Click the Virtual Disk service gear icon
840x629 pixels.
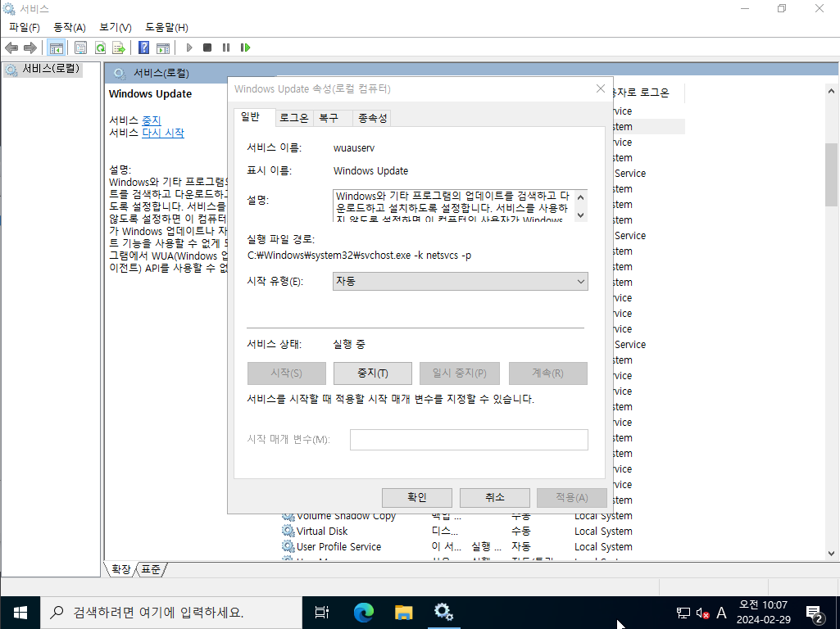coord(288,531)
